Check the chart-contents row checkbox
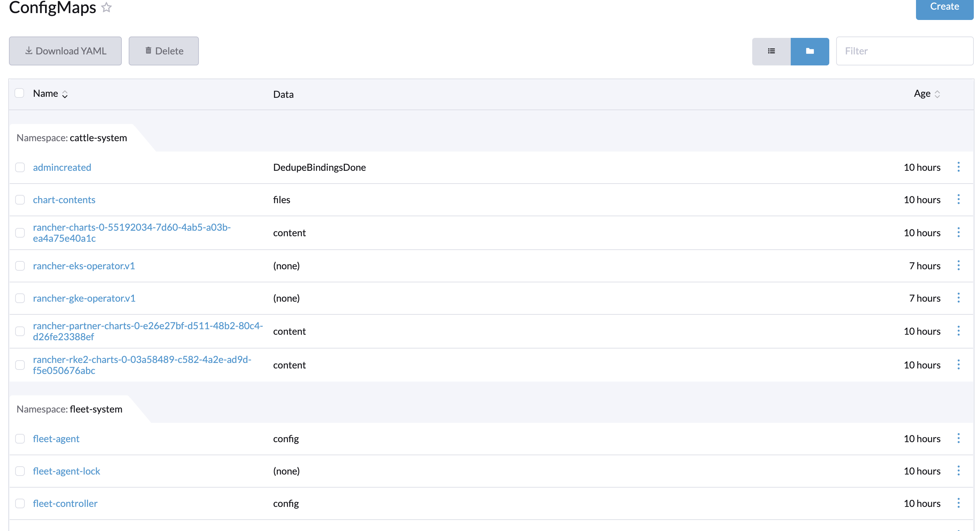This screenshot has height=531, width=980. tap(20, 199)
